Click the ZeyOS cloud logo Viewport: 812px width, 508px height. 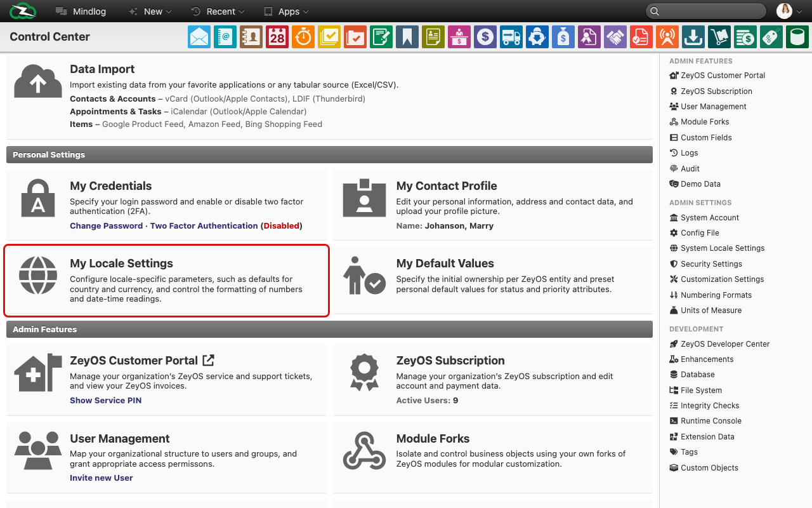[23, 11]
